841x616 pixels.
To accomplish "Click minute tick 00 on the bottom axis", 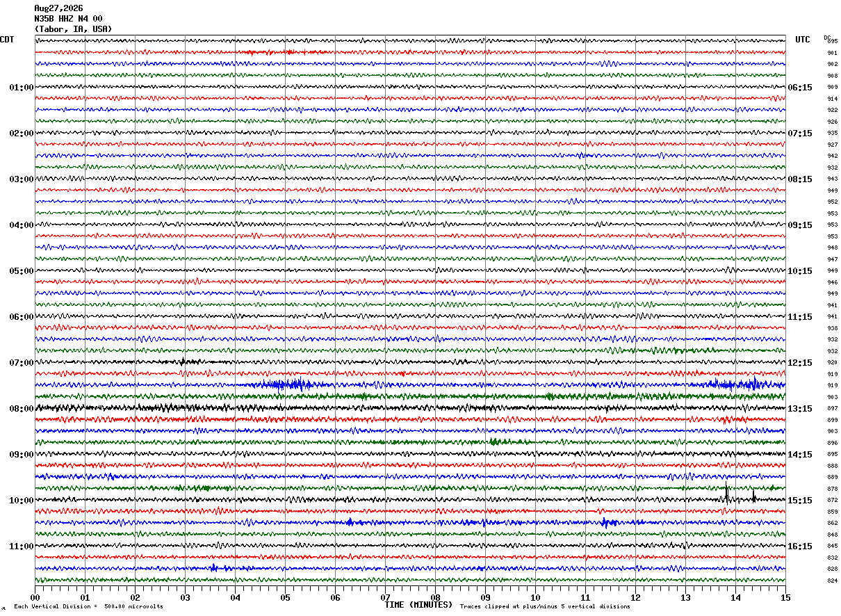I will (x=35, y=597).
